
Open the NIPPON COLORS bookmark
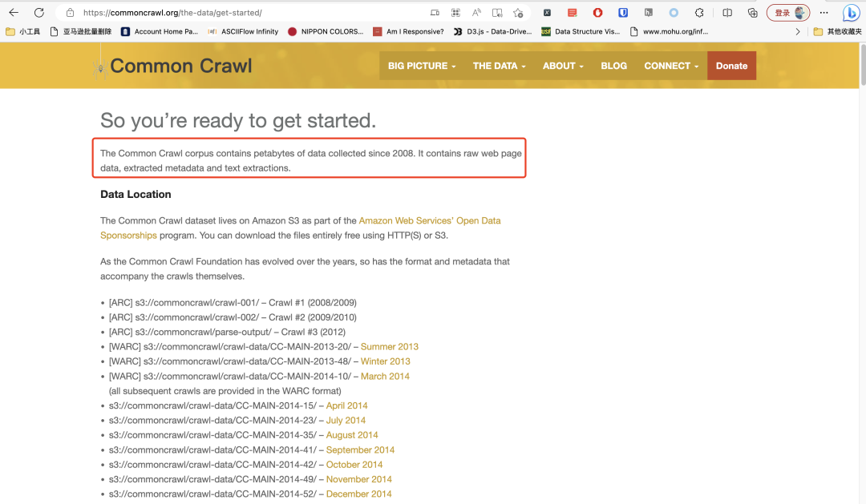pyautogui.click(x=326, y=31)
